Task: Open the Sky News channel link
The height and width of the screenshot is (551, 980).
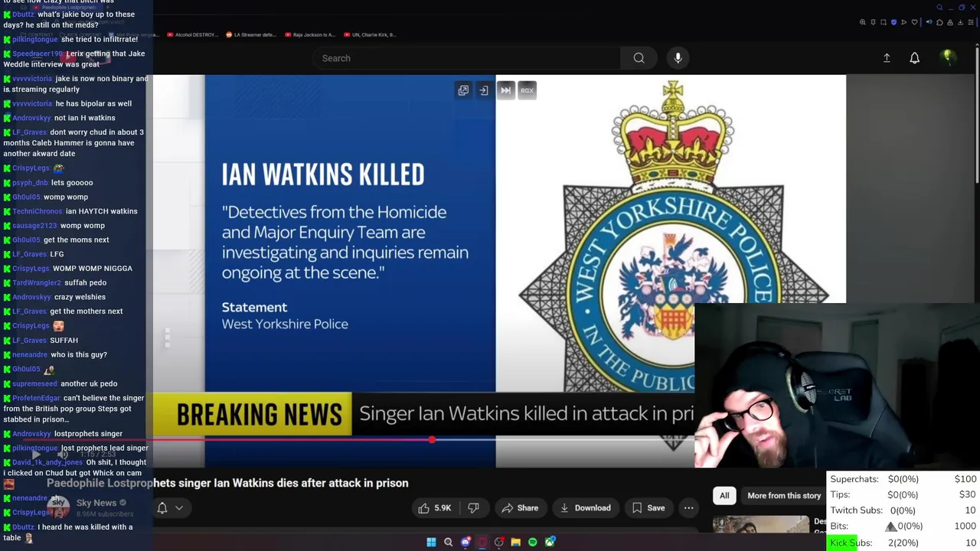Action: click(x=96, y=503)
